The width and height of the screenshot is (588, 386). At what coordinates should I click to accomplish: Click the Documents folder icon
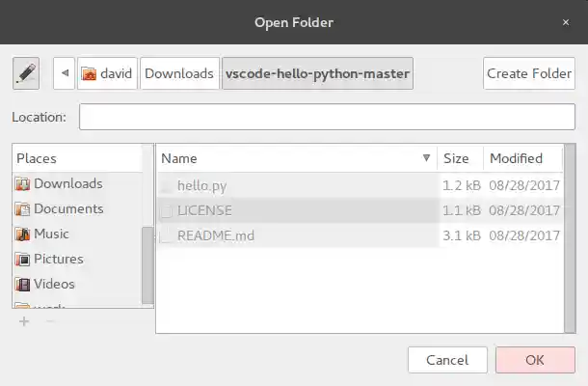point(22,209)
